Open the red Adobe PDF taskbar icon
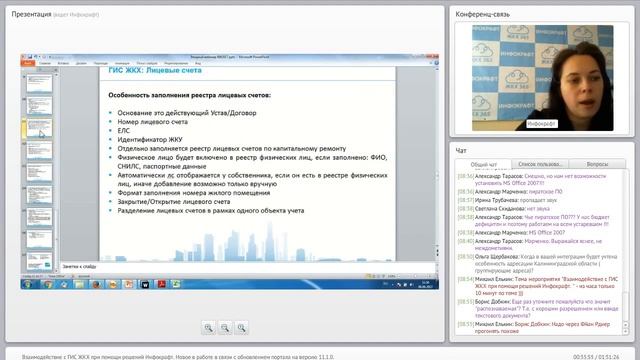Viewport: 640px width, 360px height. (161, 284)
